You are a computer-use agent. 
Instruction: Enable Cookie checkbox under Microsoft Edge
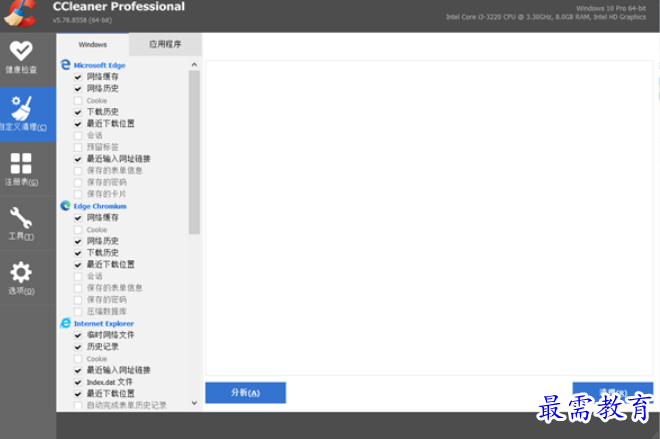tap(78, 101)
